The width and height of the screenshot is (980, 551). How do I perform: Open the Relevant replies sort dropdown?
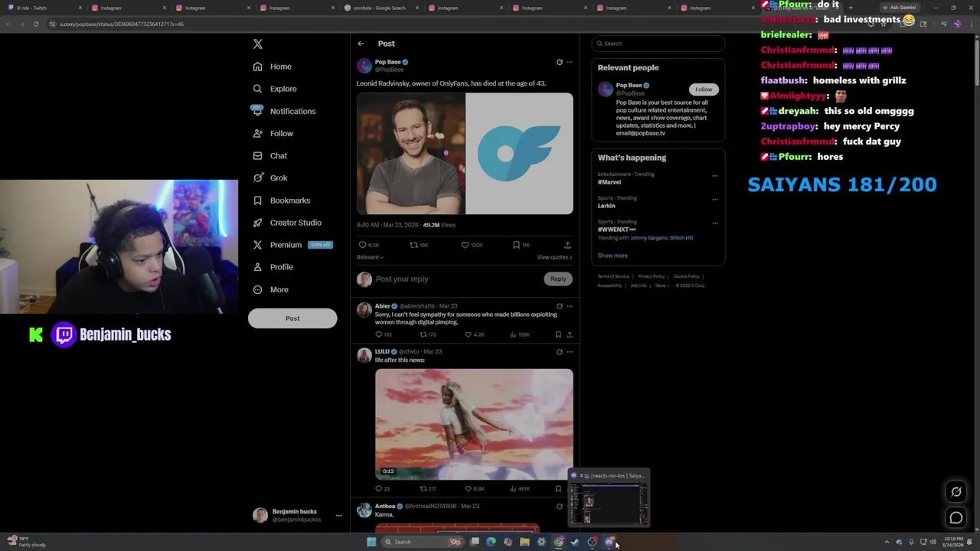370,257
